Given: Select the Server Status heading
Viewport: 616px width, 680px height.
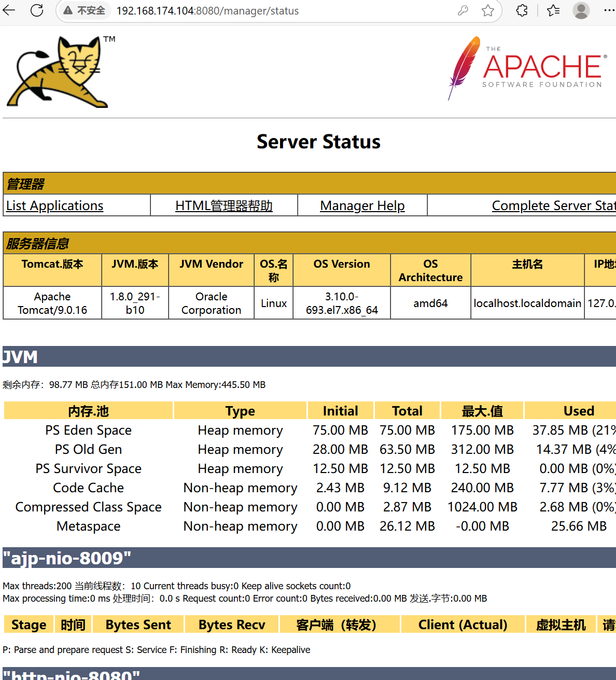Looking at the screenshot, I should tap(318, 142).
